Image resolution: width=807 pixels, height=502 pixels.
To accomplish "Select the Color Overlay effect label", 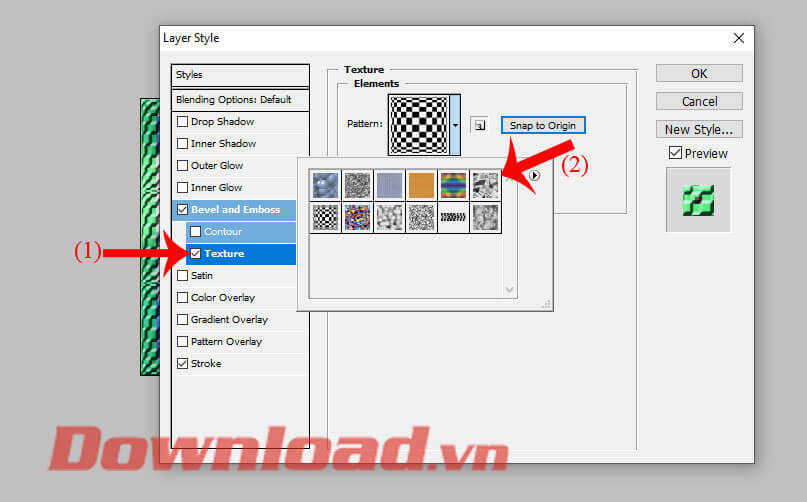I will [x=223, y=298].
